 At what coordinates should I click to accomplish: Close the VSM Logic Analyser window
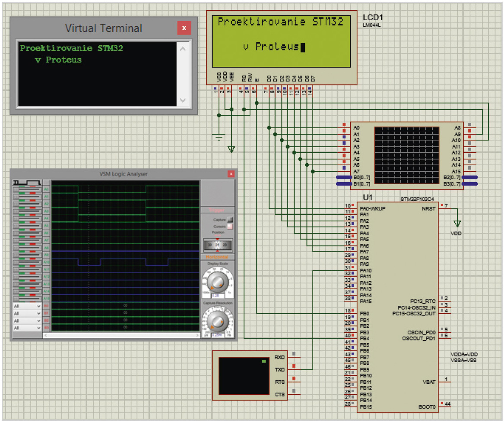(x=231, y=174)
